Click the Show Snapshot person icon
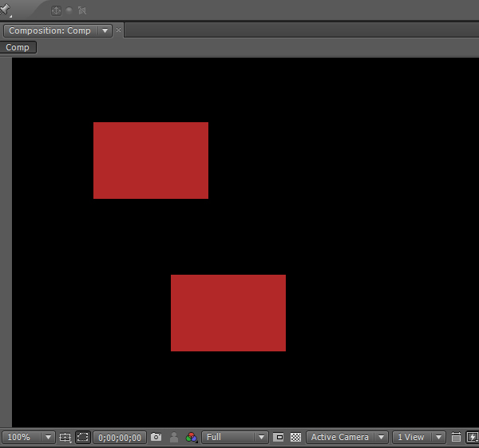The height and width of the screenshot is (448, 479). point(174,437)
